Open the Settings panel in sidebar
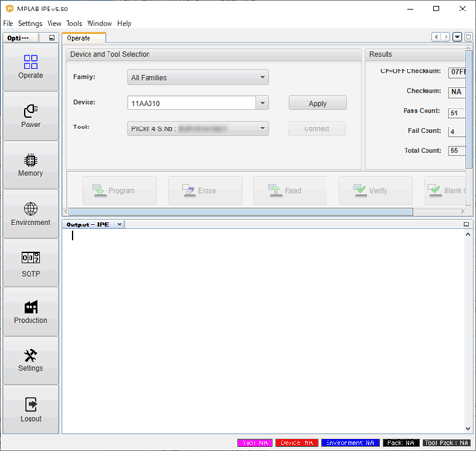This screenshot has width=476, height=451. click(30, 361)
